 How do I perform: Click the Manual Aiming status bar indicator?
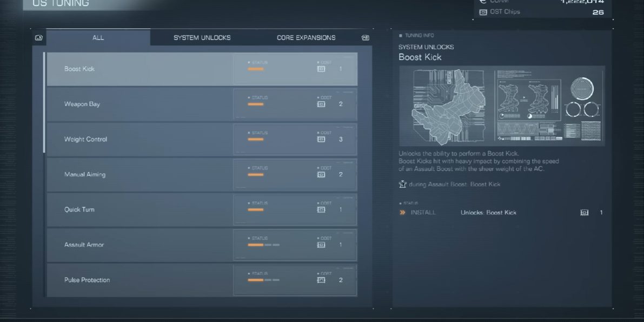pos(255,174)
